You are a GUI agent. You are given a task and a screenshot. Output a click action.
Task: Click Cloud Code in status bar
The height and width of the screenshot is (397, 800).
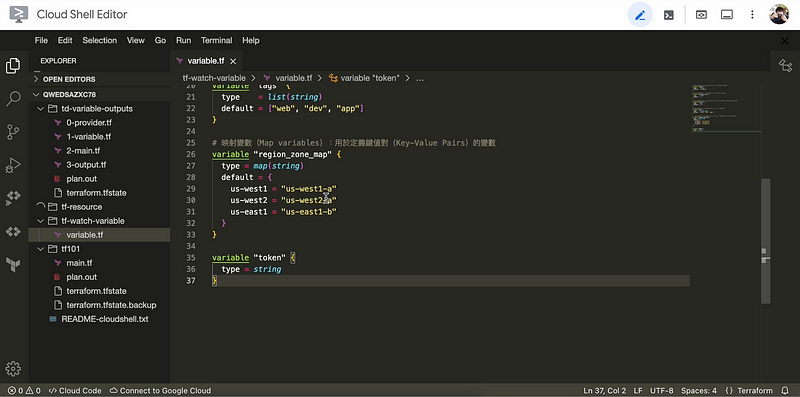tap(75, 391)
